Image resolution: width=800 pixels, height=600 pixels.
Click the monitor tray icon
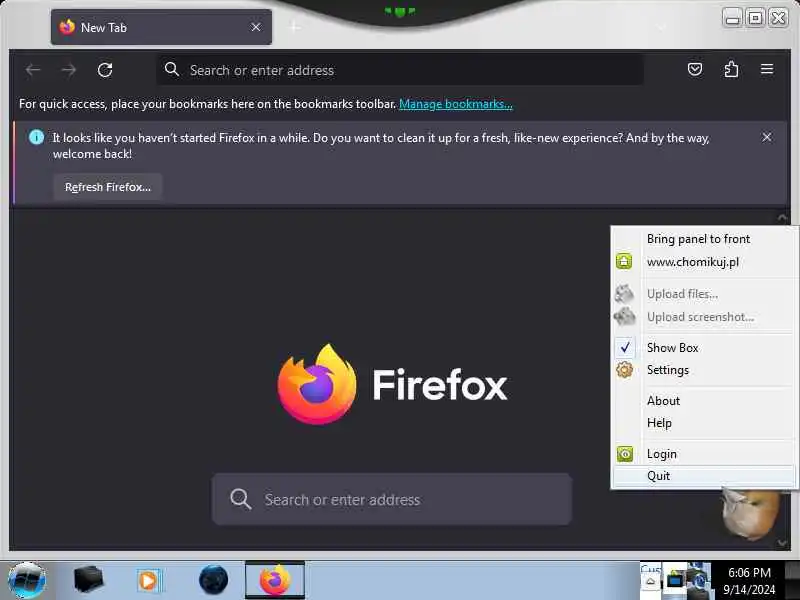coord(675,580)
